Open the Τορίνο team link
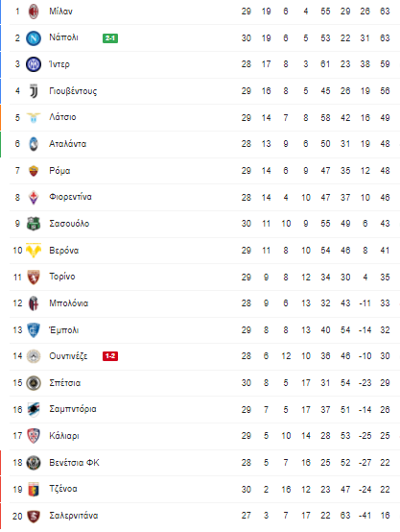 point(62,277)
